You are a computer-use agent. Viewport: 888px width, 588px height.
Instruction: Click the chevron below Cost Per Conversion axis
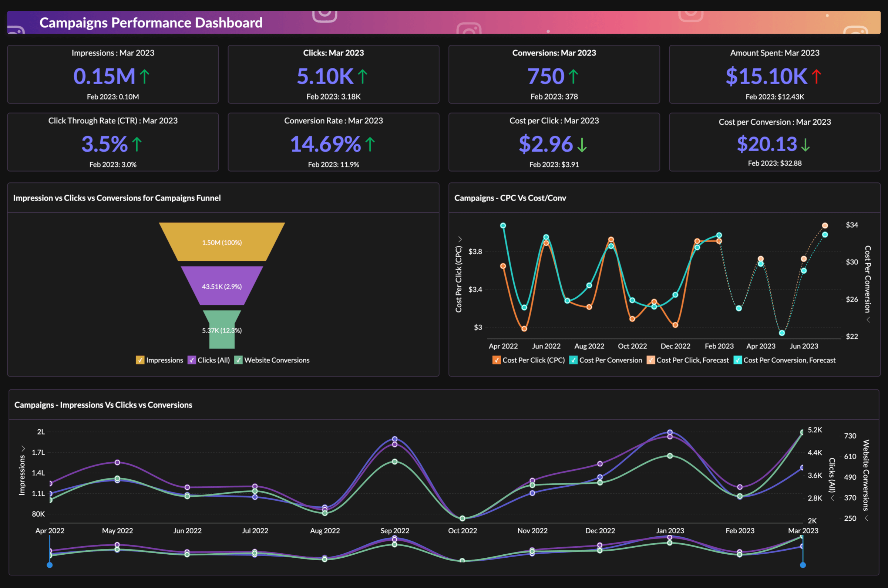pyautogui.click(x=868, y=320)
